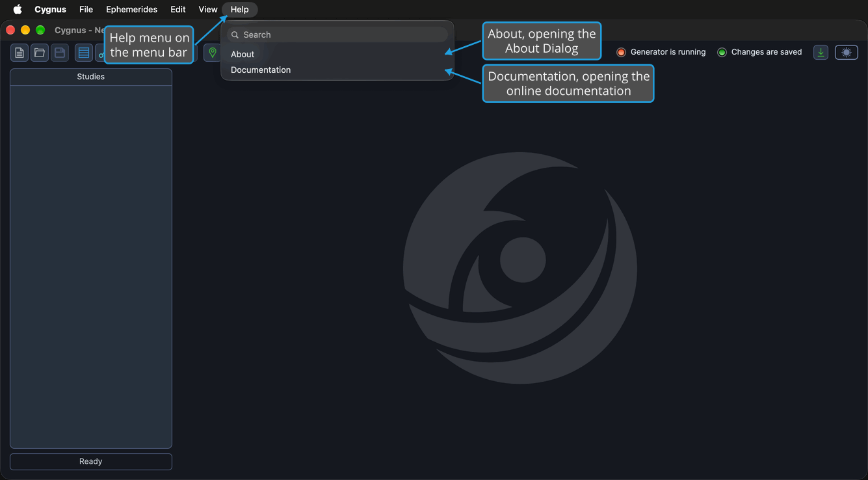
Task: Click the Studies panel header
Action: [91, 77]
